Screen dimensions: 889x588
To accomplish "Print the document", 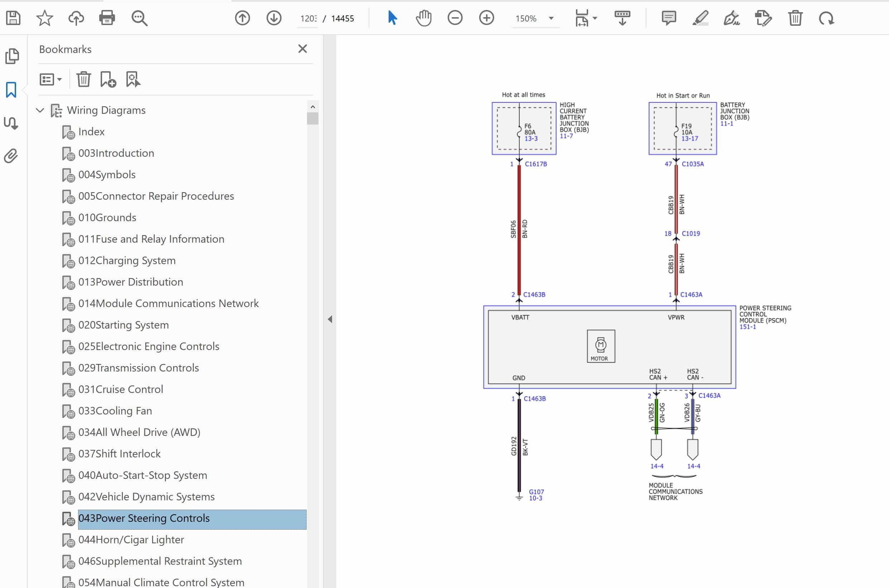I will tap(107, 18).
